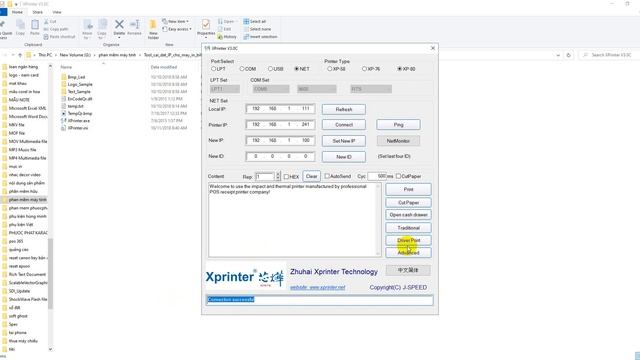Screen dimensions: 640x360
Task: Open the LPT1 port dropdown
Action: tap(225, 89)
